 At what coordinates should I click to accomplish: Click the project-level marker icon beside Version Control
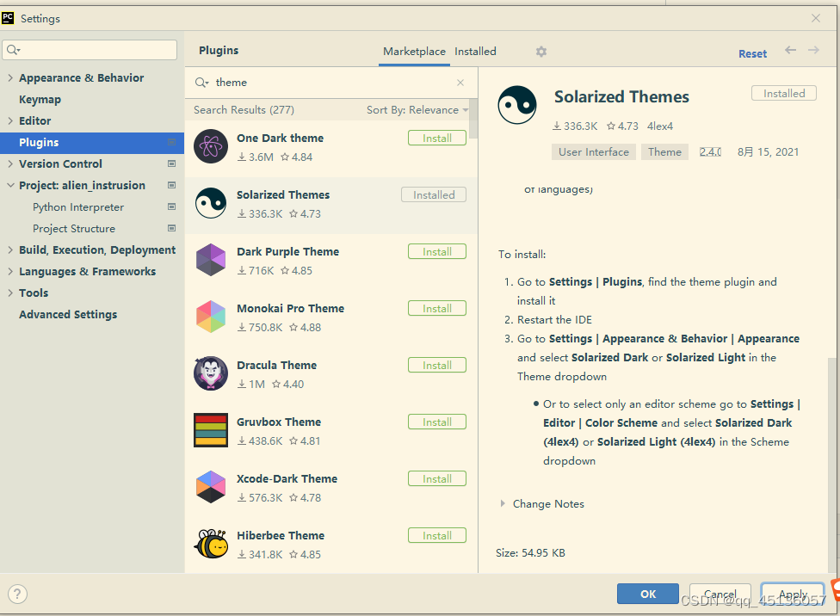point(171,163)
